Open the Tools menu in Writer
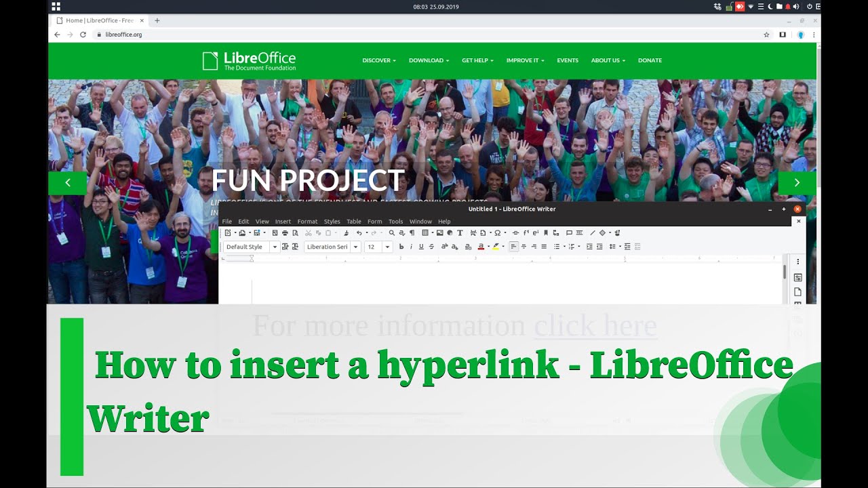868x488 pixels. point(395,222)
